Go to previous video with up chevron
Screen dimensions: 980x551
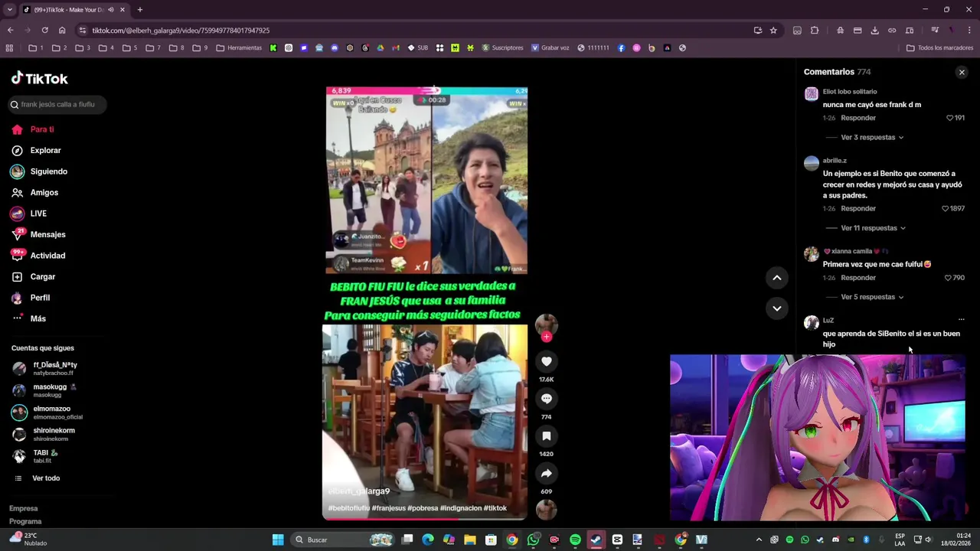click(x=776, y=278)
